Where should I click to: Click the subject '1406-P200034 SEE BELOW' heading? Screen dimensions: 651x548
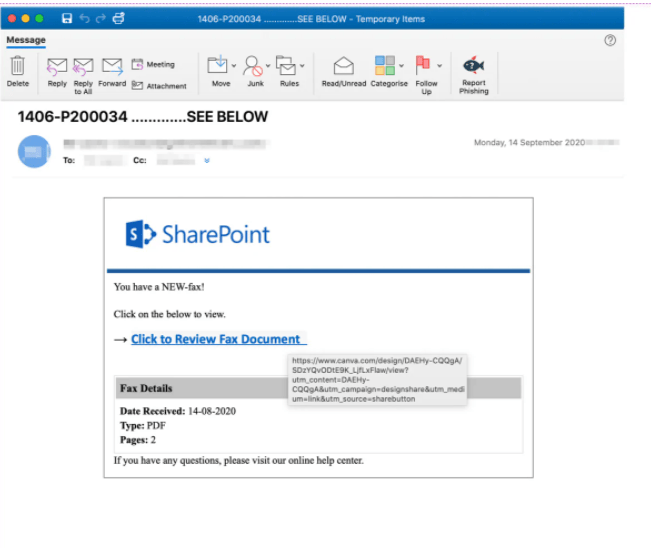point(142,117)
